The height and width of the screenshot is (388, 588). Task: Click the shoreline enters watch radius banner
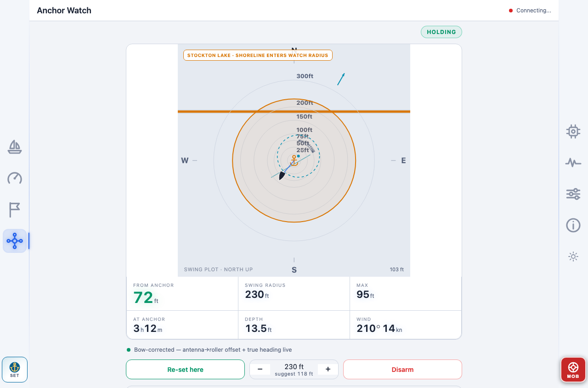[258, 55]
